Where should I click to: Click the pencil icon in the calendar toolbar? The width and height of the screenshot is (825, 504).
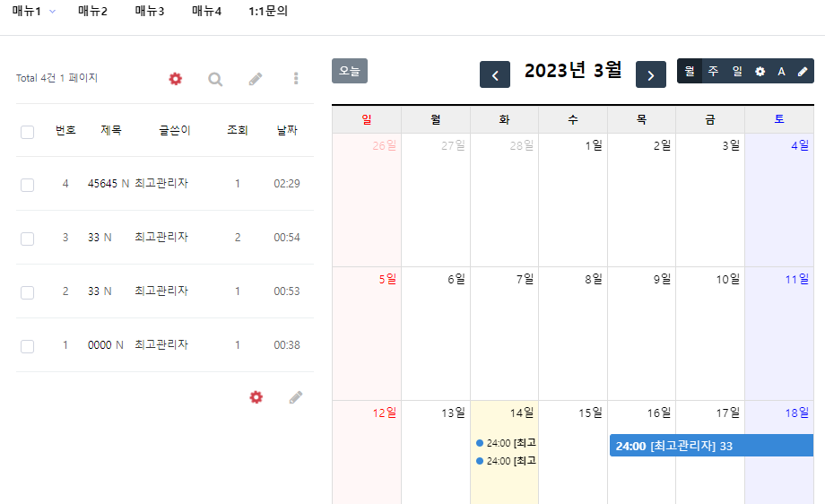tap(803, 72)
